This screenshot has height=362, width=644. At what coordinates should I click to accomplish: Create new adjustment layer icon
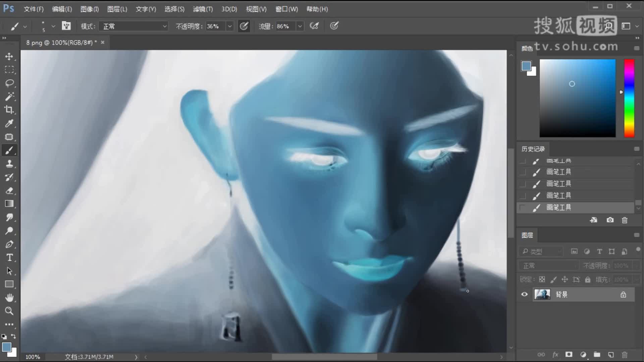(583, 354)
